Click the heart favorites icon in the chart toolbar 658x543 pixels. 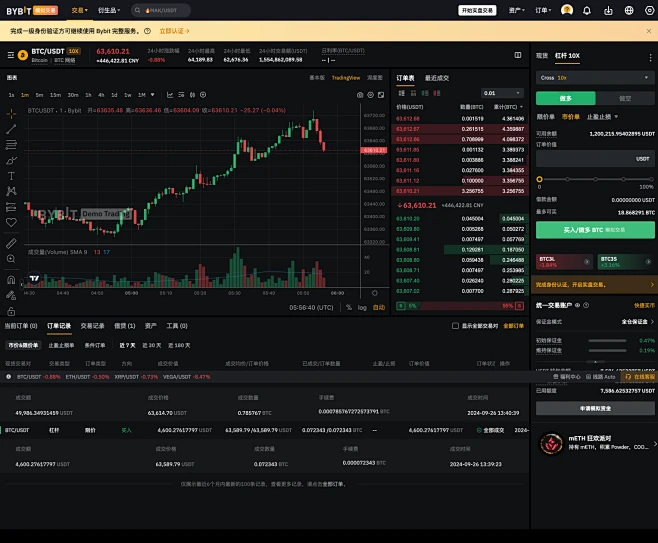(x=11, y=222)
